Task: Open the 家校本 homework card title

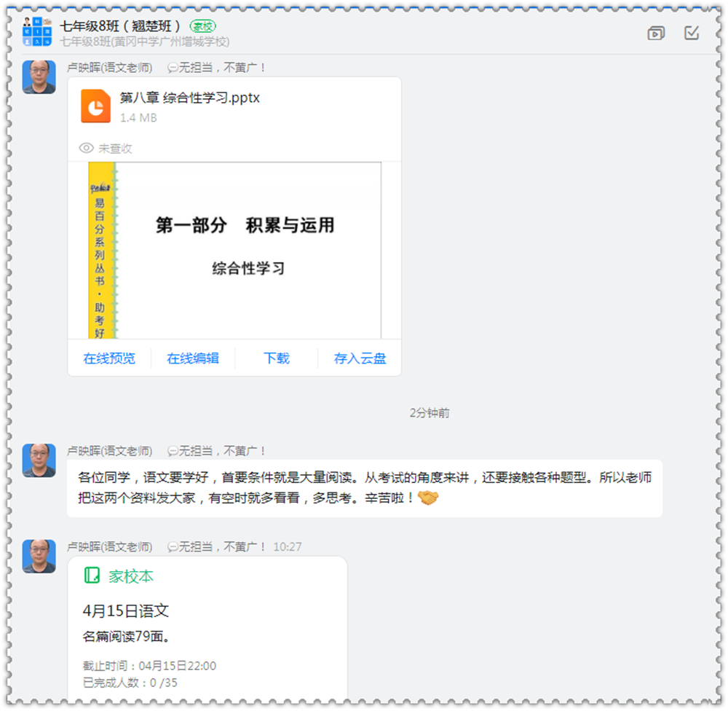Action: click(131, 576)
